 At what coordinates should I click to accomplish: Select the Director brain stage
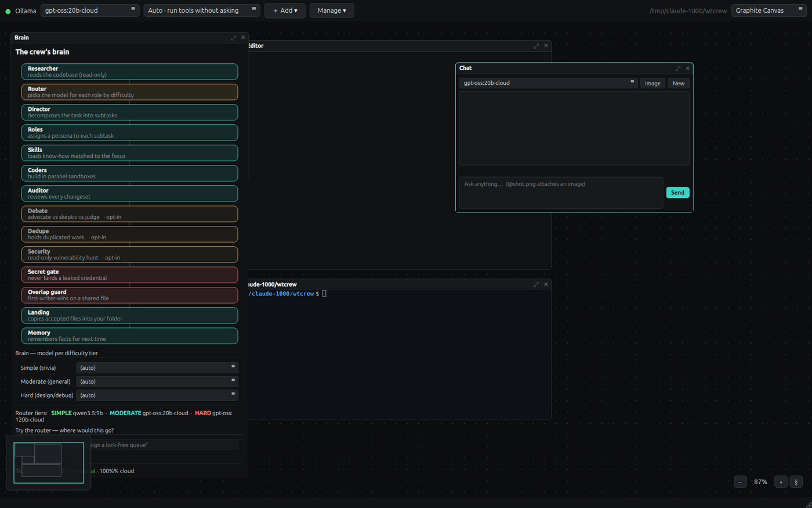[x=130, y=112]
